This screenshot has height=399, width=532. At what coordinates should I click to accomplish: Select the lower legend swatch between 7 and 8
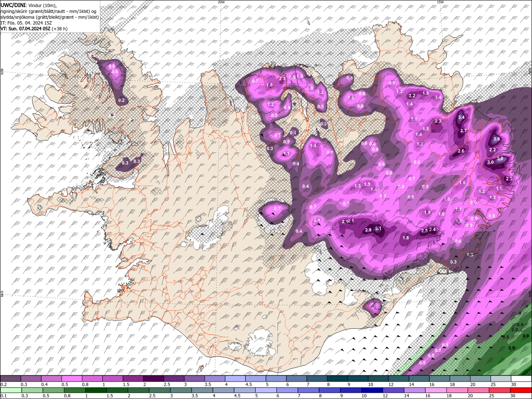(308, 390)
